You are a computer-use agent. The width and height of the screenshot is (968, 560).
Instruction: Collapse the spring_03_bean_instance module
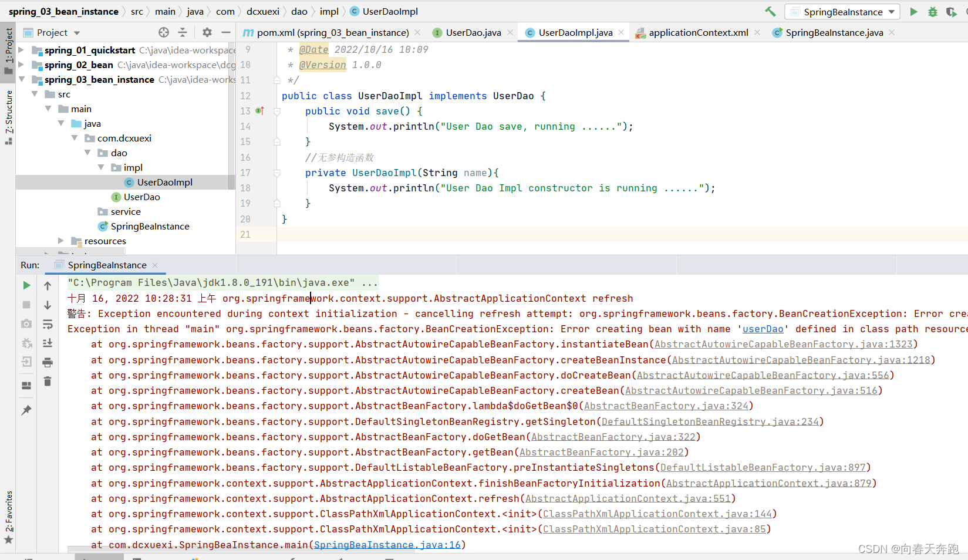(22, 79)
